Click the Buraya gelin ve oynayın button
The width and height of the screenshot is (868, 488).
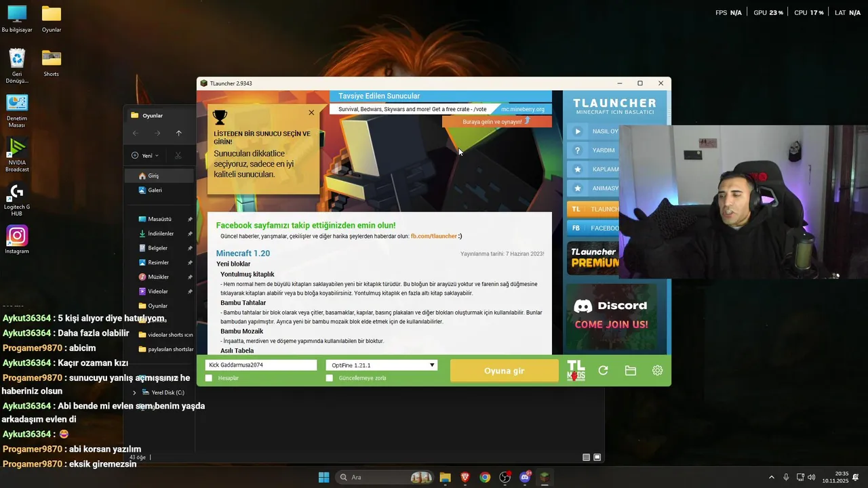click(497, 121)
